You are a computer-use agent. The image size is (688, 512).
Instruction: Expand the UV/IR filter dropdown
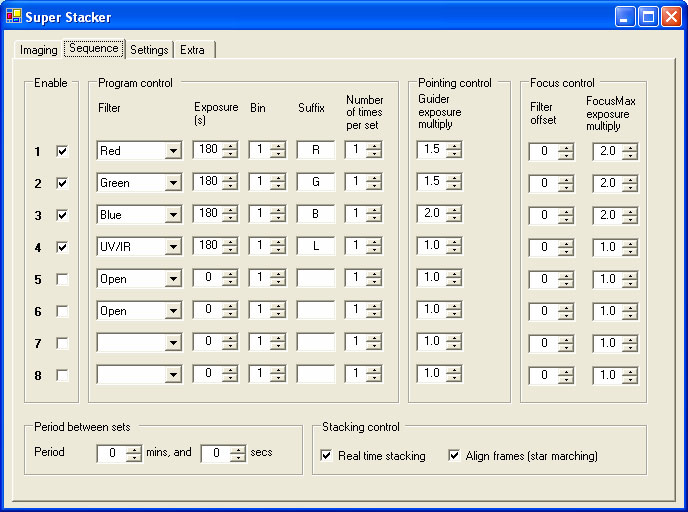point(174,247)
